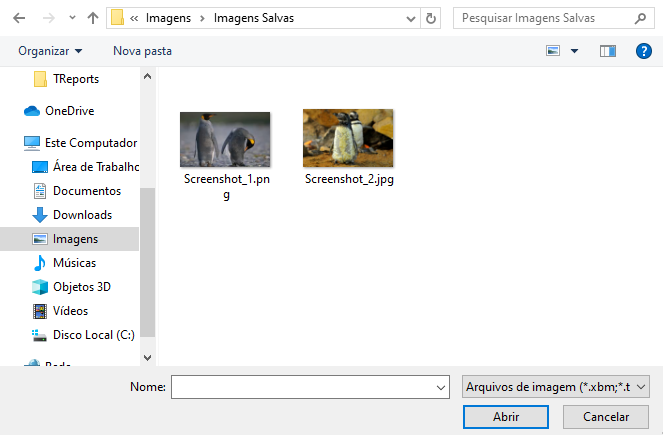Click Nova pasta in the toolbar
Image resolution: width=663 pixels, height=435 pixels.
pyautogui.click(x=142, y=51)
